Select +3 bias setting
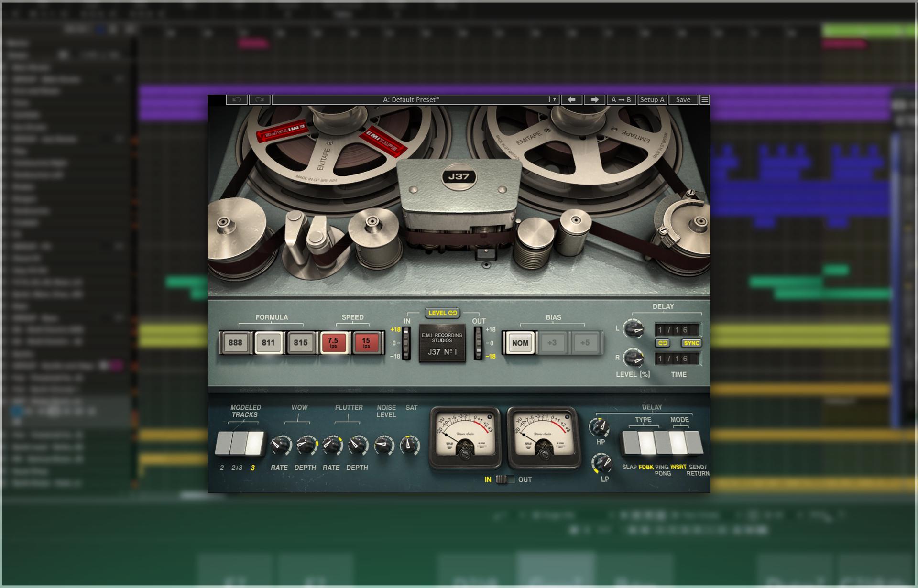 pyautogui.click(x=552, y=343)
